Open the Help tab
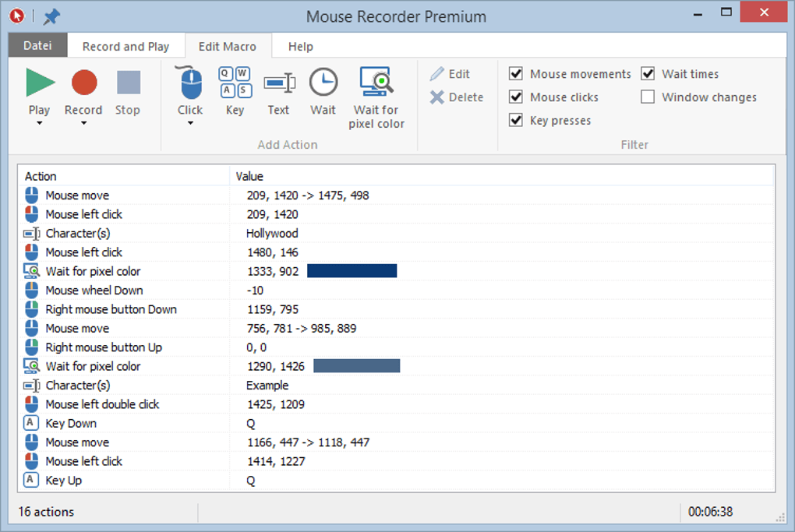The height and width of the screenshot is (532, 795). (300, 47)
